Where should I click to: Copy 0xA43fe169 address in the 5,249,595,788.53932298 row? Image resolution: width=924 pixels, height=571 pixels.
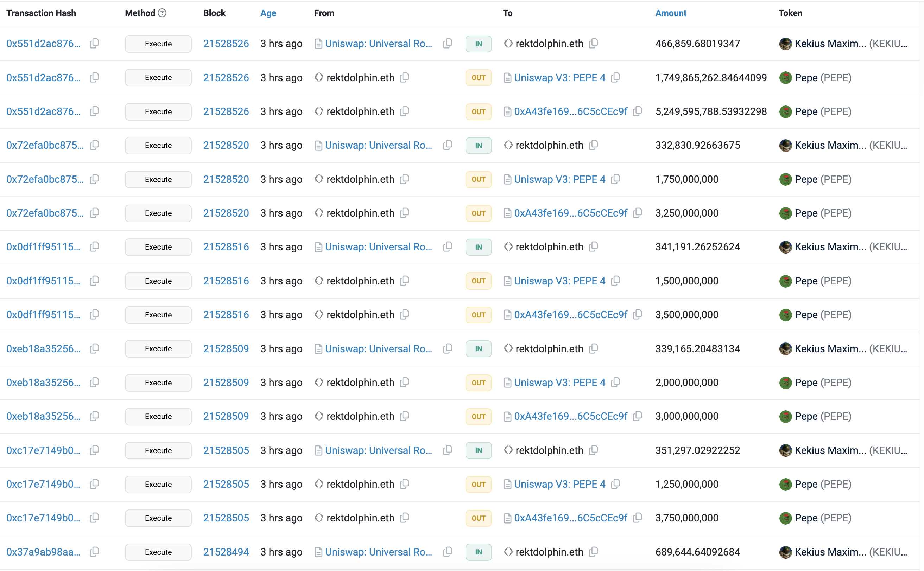(x=638, y=111)
